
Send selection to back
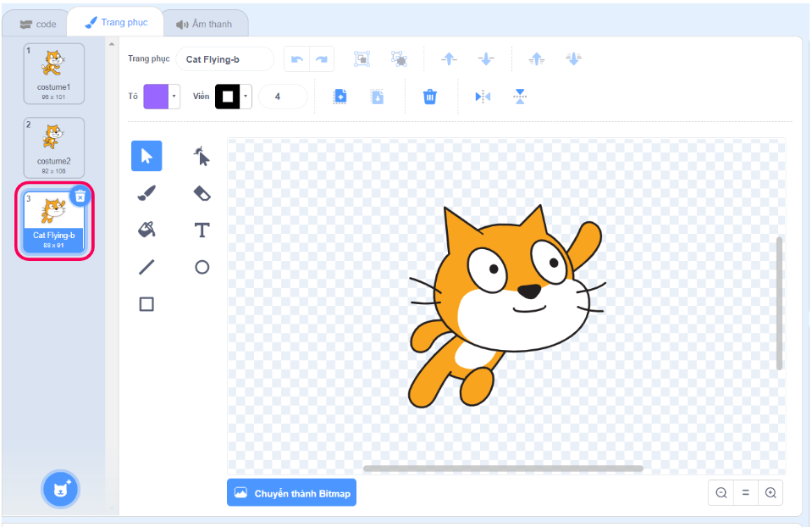(x=573, y=59)
